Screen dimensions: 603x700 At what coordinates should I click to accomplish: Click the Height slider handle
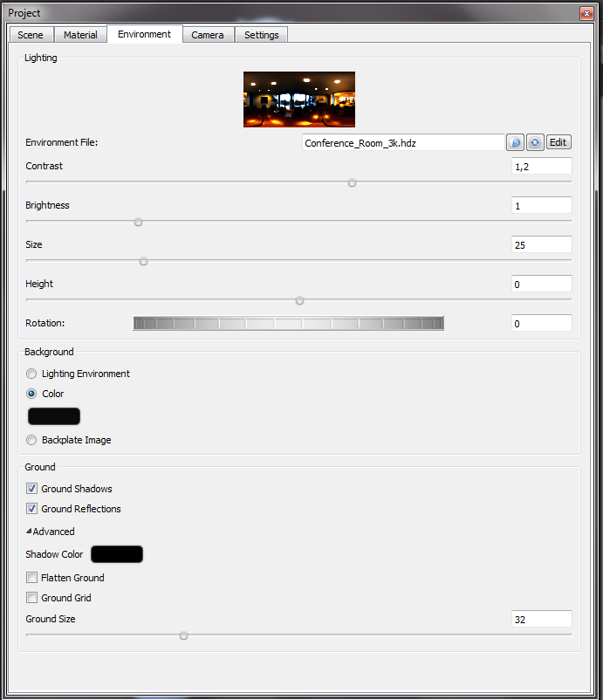click(x=300, y=300)
